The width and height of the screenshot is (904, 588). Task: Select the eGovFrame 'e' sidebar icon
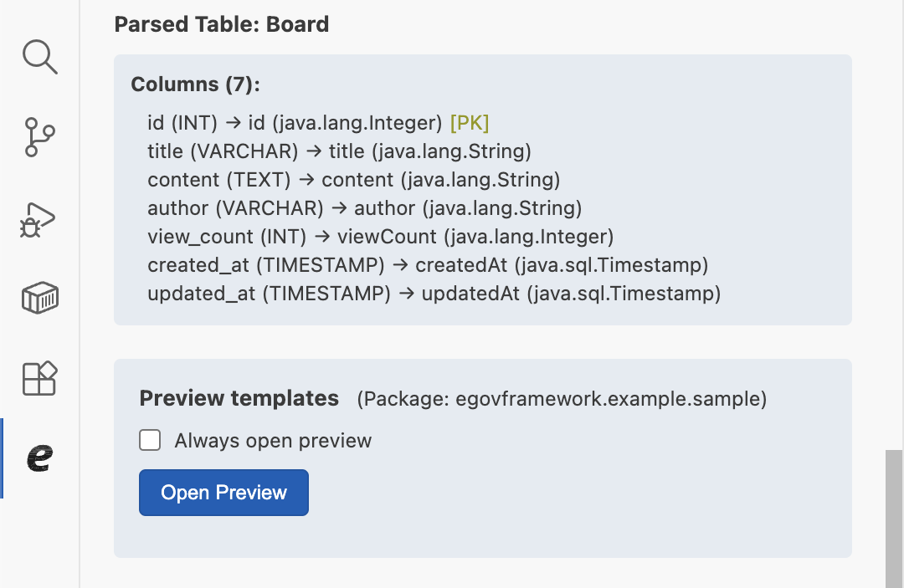pos(39,458)
